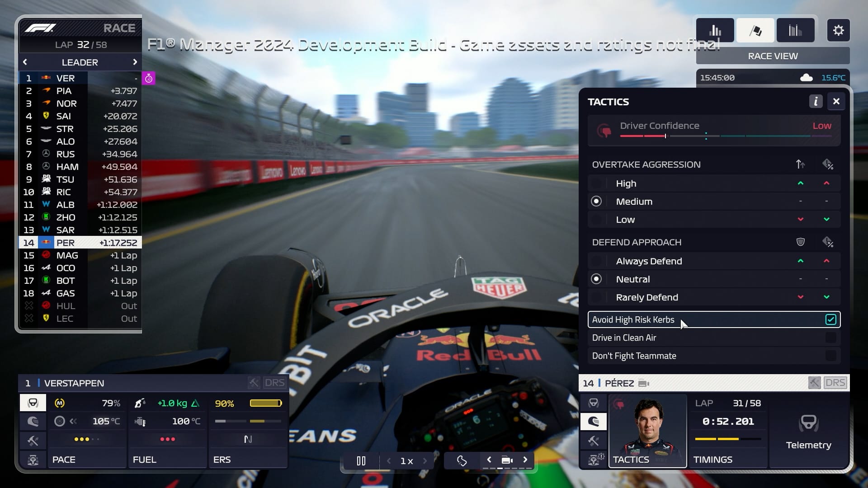Open the standings bar chart view icon
868x488 pixels.
coord(715,30)
